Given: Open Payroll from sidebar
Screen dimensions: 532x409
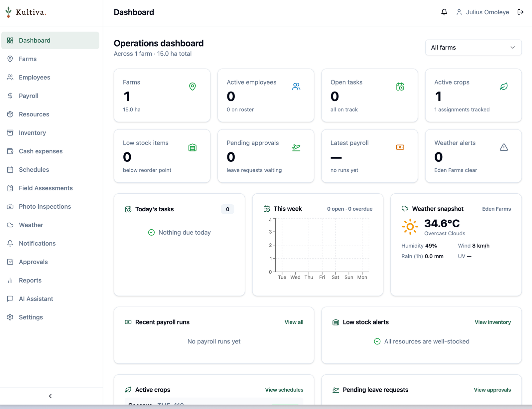Looking at the screenshot, I should 50,96.
